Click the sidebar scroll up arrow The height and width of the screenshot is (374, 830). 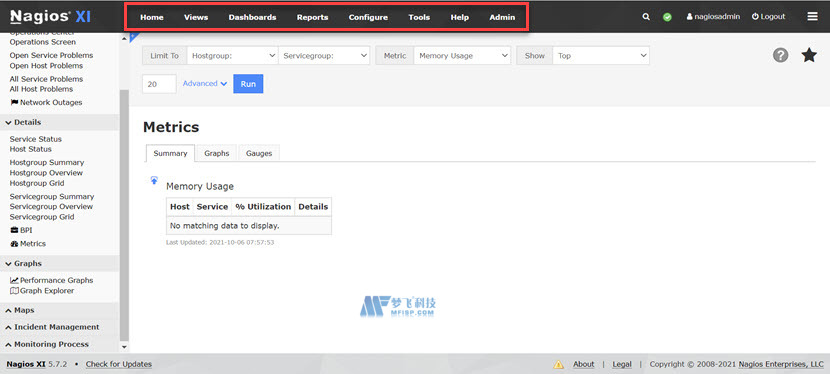point(124,38)
